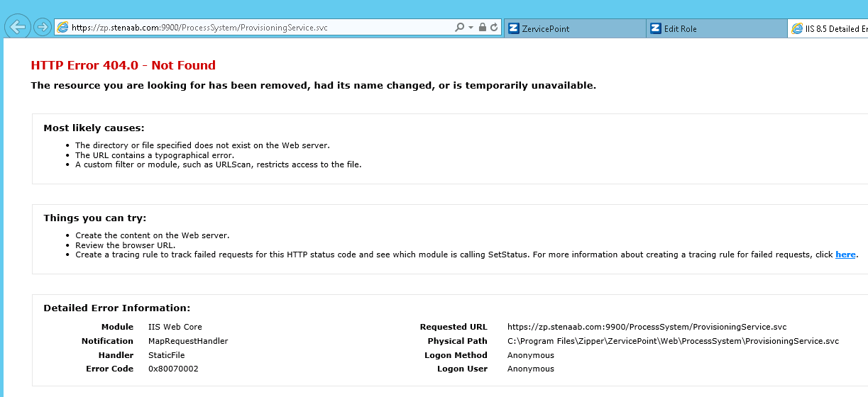Click the browser Forward arrow button
The height and width of the screenshot is (397, 868).
(43, 27)
